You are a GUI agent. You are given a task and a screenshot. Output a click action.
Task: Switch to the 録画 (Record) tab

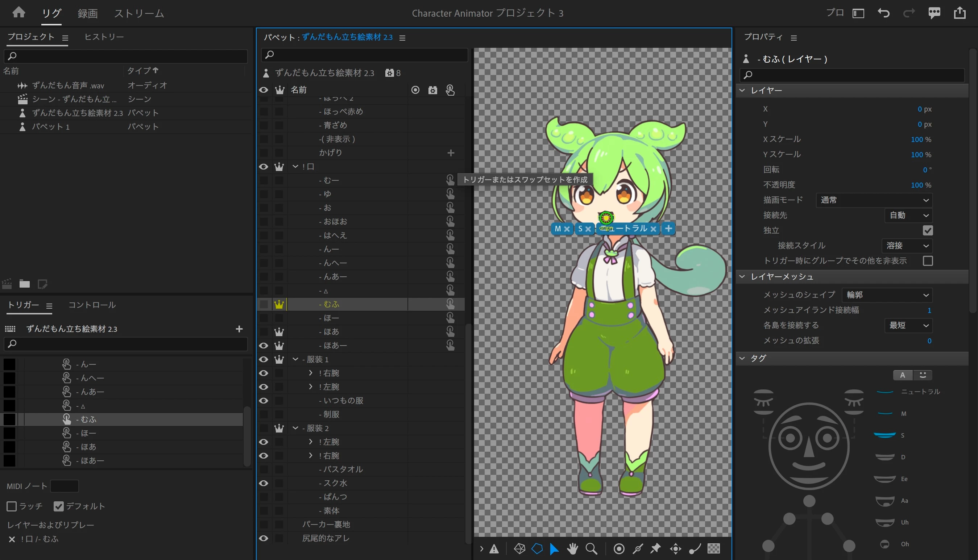click(87, 13)
